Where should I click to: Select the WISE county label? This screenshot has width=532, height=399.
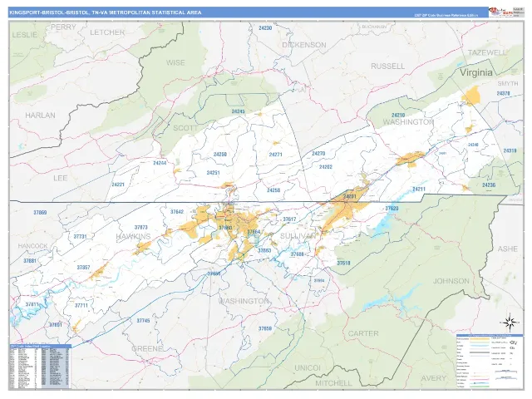coord(175,63)
